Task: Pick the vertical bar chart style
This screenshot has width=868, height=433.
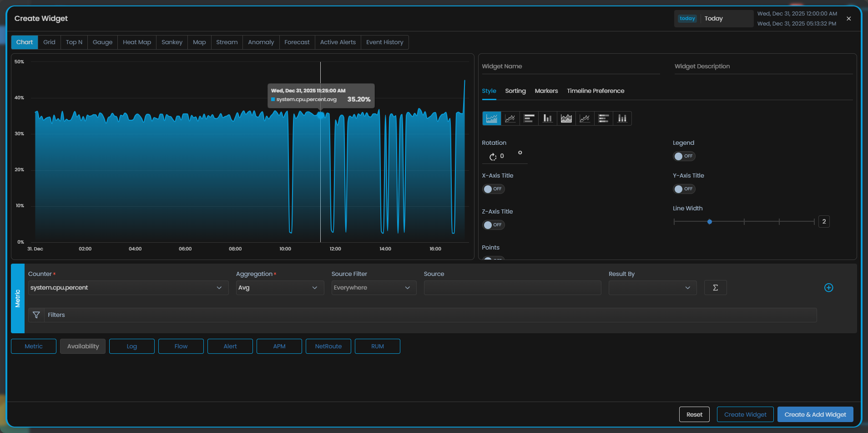Action: click(547, 118)
